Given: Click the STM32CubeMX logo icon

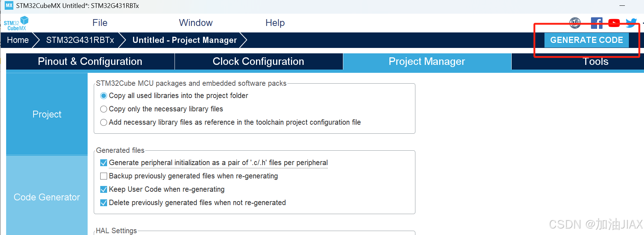Looking at the screenshot, I should [x=16, y=23].
